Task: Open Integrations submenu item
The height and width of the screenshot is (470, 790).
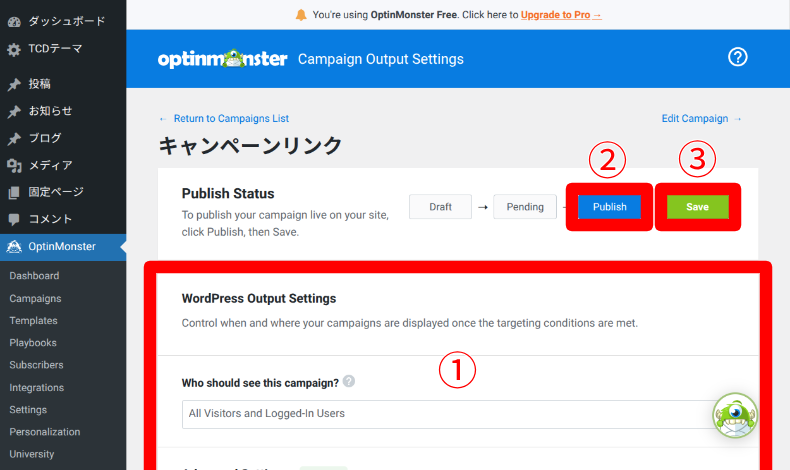Action: point(36,387)
